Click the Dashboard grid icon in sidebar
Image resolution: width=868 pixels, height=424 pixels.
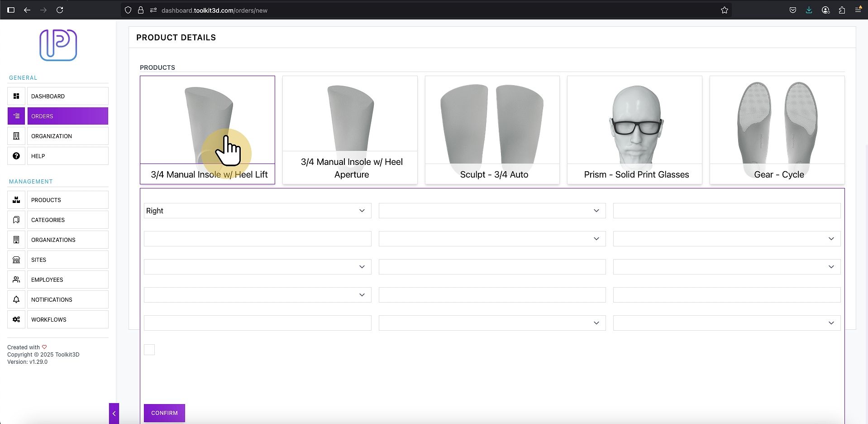[x=16, y=96]
